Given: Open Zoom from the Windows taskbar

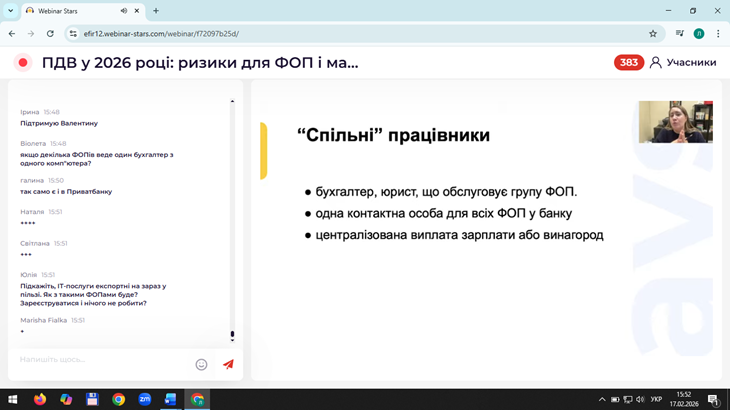Looking at the screenshot, I should pyautogui.click(x=145, y=399).
